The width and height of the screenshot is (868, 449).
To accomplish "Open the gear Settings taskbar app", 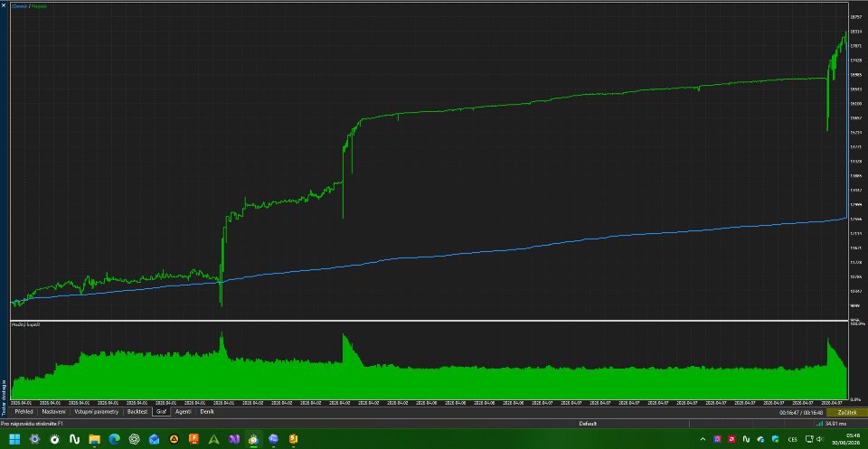I will pyautogui.click(x=34, y=440).
